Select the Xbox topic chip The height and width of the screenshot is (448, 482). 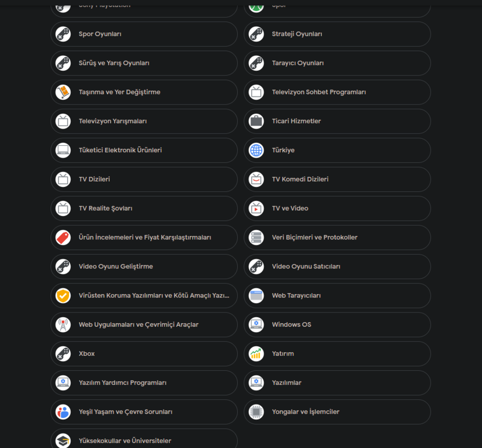click(144, 354)
